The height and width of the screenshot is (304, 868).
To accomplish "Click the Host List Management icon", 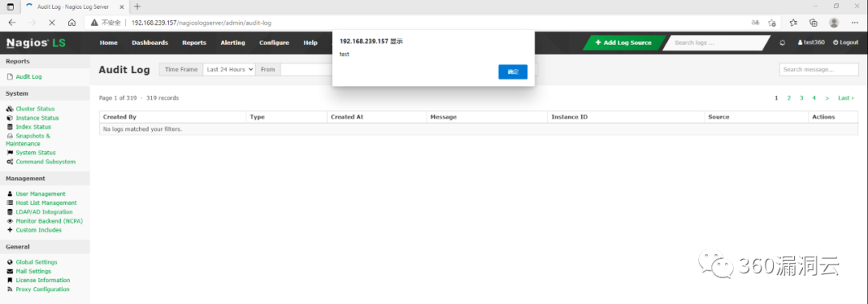I will pos(10,203).
